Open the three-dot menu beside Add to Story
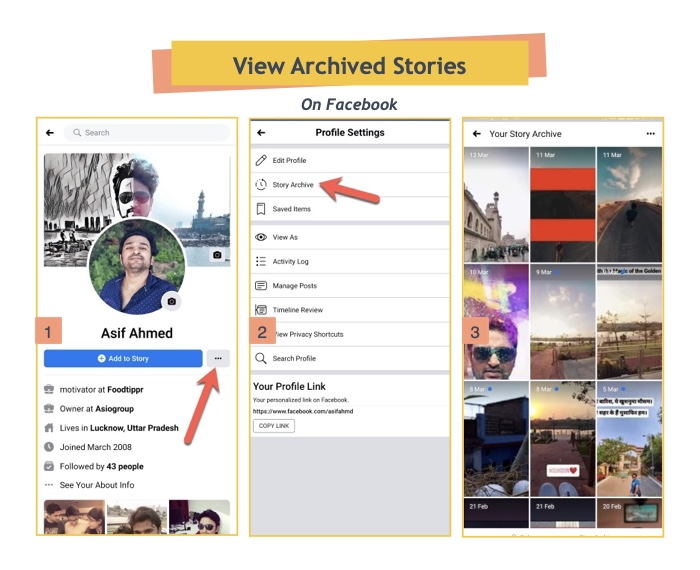 click(x=218, y=358)
